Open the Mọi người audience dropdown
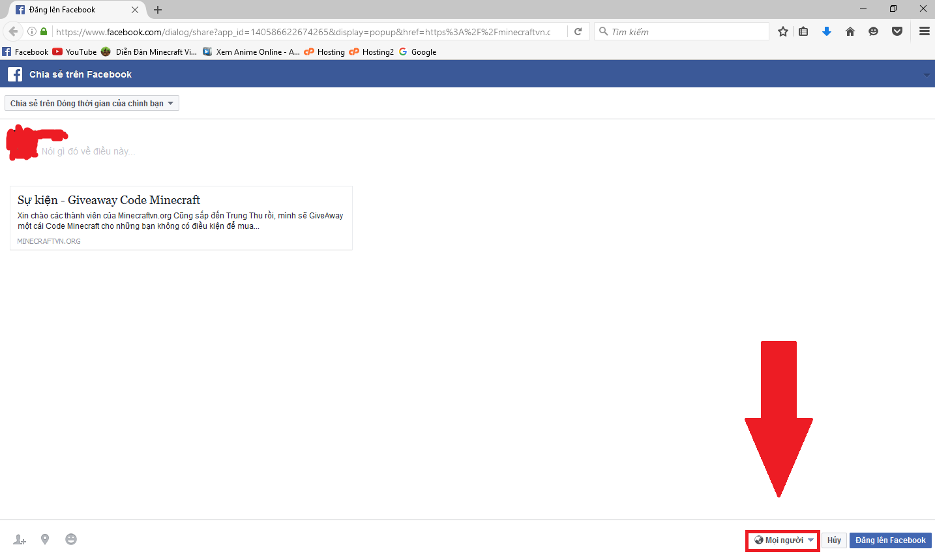 pos(783,540)
